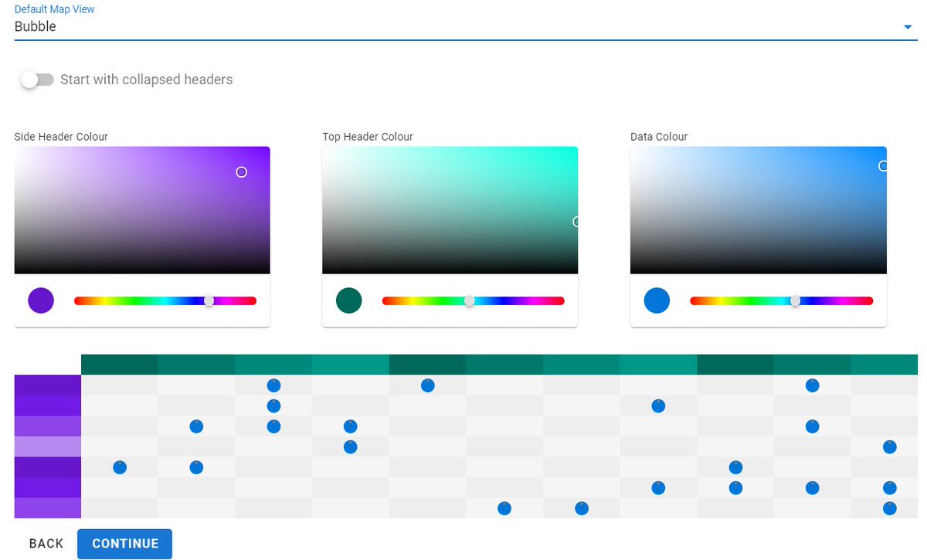Click the picker circle in Side Header gradient
The width and height of the screenshot is (927, 560).
coord(242,171)
